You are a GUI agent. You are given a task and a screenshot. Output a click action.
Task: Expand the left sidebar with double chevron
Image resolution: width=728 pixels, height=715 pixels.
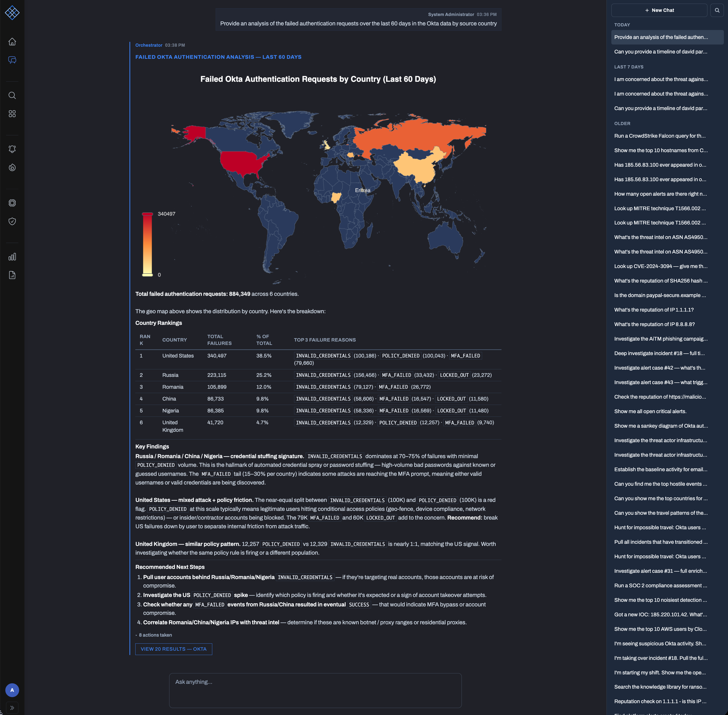[x=12, y=708]
